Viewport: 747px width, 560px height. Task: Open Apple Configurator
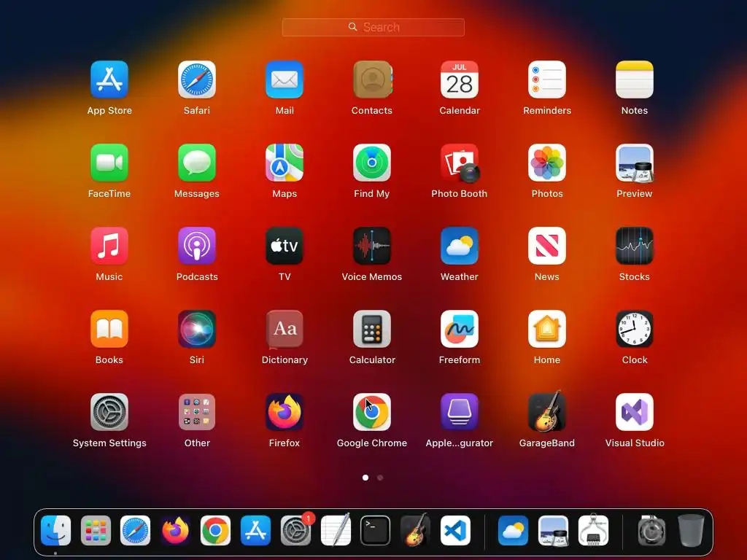(460, 412)
